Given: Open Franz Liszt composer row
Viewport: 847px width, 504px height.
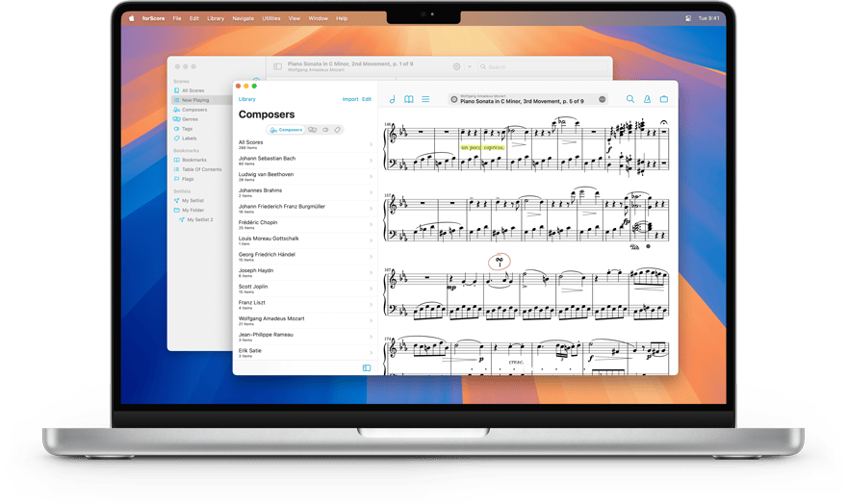Looking at the screenshot, I should 305,305.
